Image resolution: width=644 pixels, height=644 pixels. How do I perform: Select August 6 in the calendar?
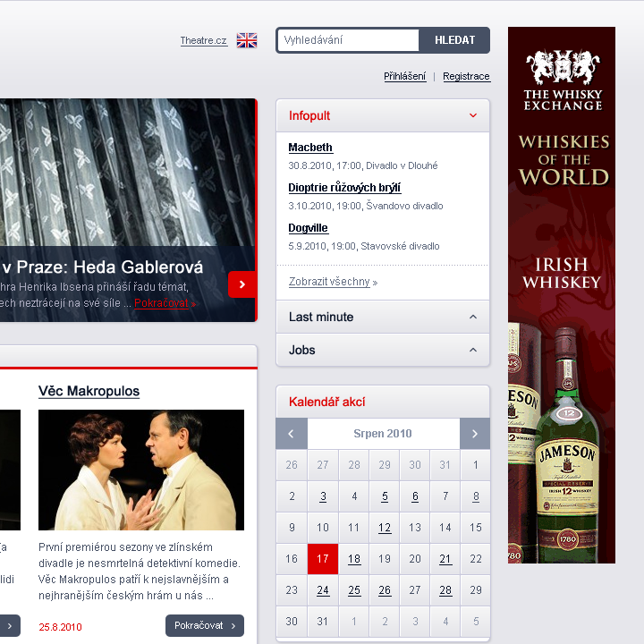click(415, 496)
